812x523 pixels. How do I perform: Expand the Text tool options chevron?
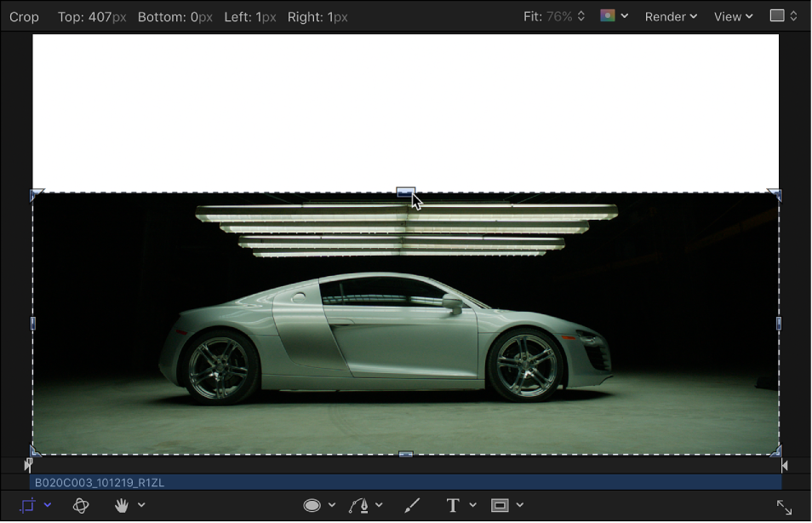click(x=473, y=504)
